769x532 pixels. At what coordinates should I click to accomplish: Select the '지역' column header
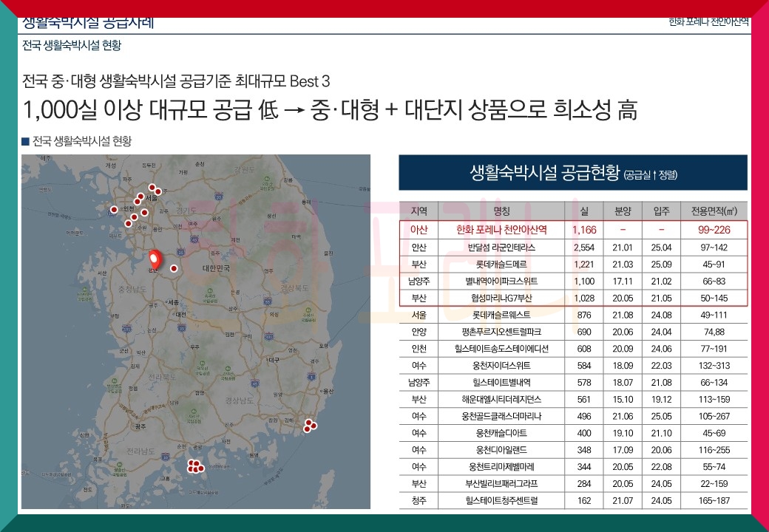[x=419, y=211]
